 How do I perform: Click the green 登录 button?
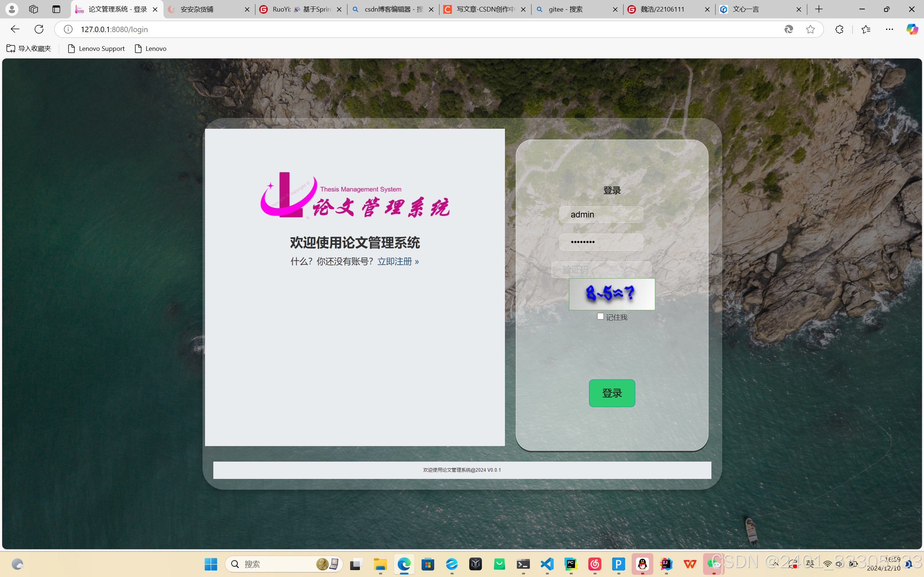612,393
